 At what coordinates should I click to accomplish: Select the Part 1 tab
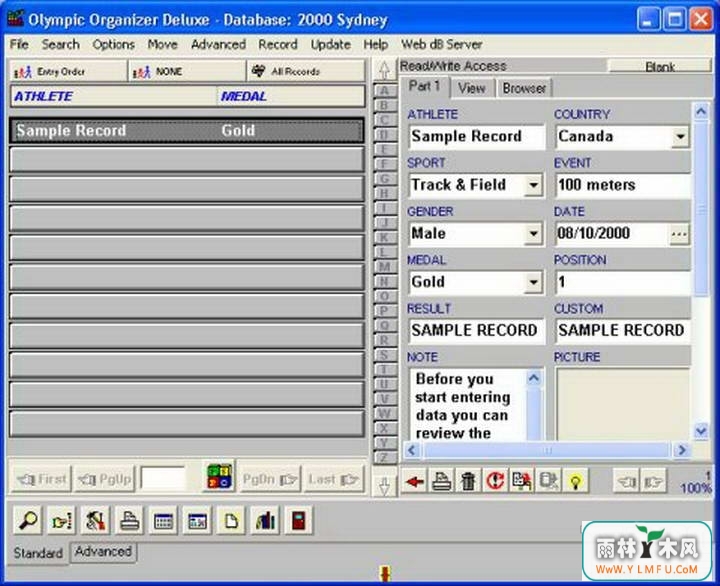425,86
